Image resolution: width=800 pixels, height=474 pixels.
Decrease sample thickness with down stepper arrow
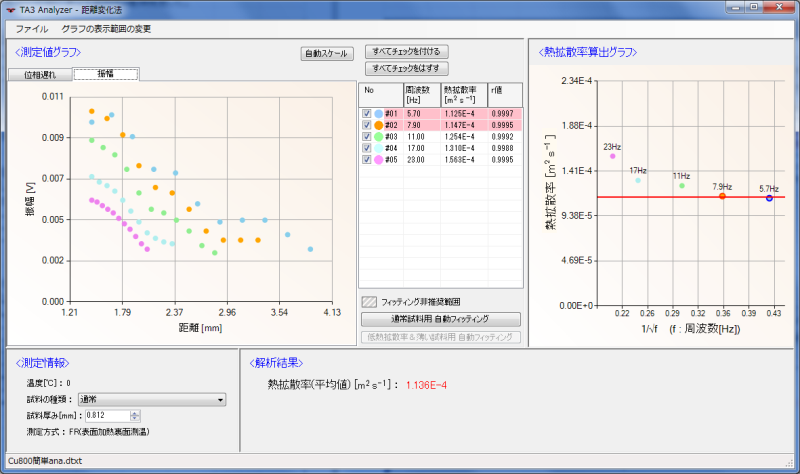(x=135, y=418)
